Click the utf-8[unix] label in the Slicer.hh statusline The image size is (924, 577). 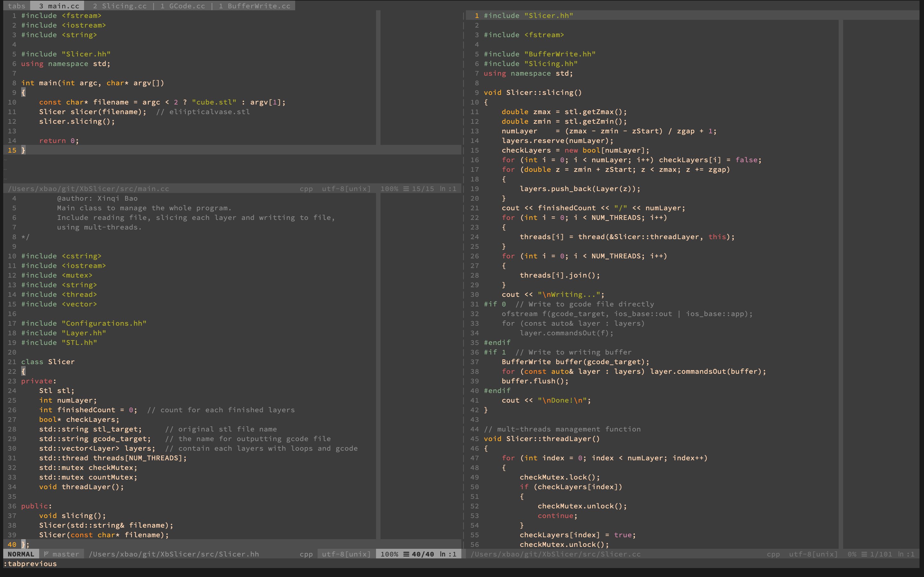346,554
